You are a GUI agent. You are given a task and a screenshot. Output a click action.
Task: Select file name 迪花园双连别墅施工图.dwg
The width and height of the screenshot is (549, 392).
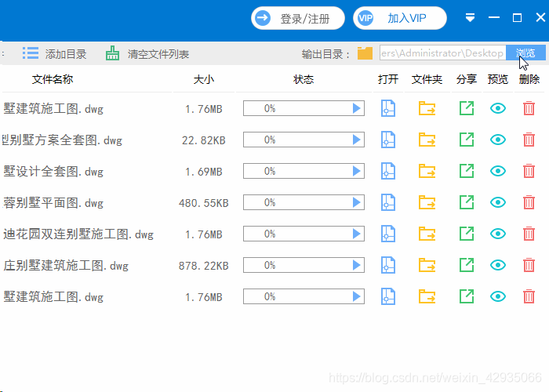coord(78,234)
